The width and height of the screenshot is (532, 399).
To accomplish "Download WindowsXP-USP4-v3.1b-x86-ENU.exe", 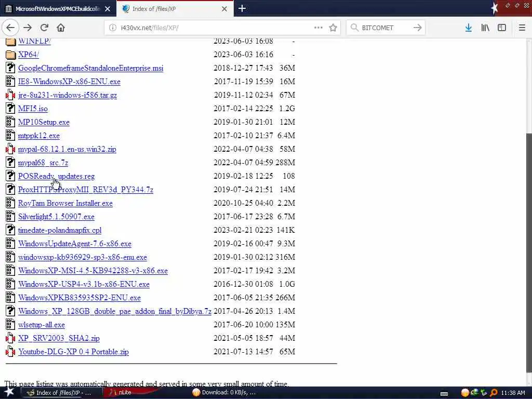I will click(84, 284).
